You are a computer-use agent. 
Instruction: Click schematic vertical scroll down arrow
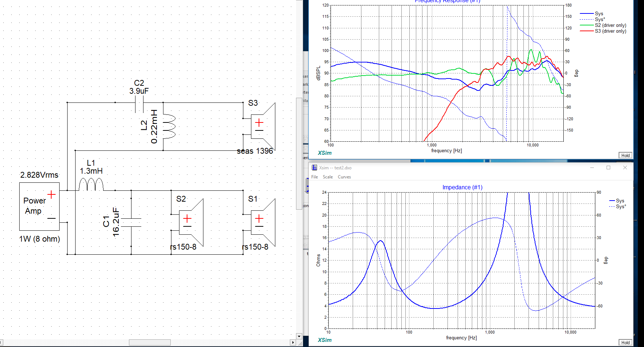299,336
